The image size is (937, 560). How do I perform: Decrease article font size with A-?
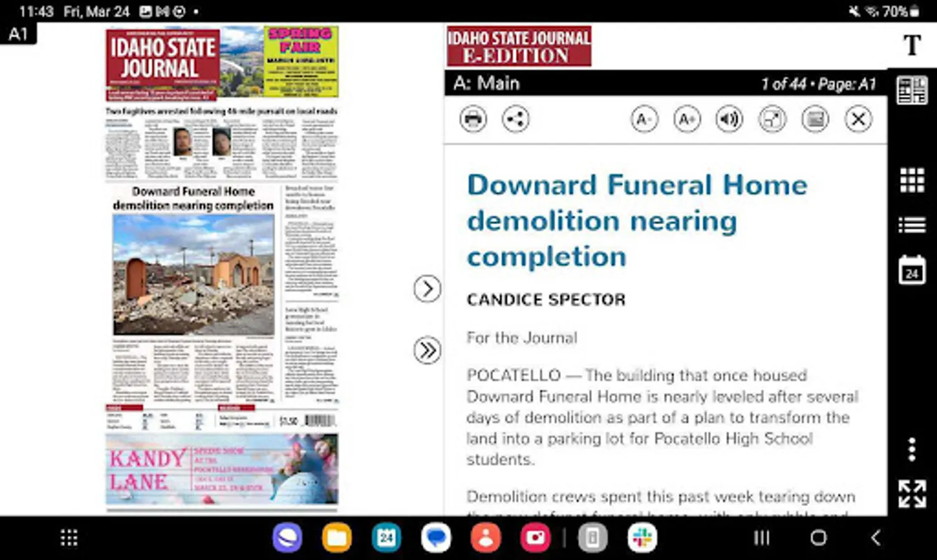tap(644, 119)
